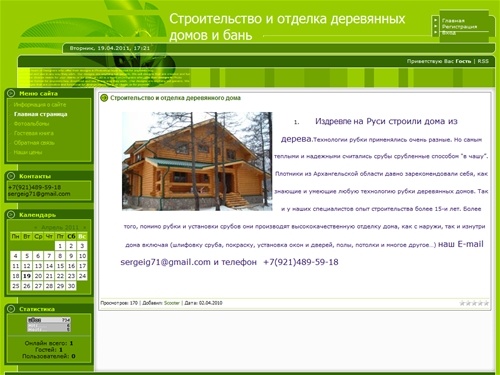Image resolution: width=500 pixels, height=375 pixels.
Task: Click the phone number at the end of the article
Action: tap(301, 262)
